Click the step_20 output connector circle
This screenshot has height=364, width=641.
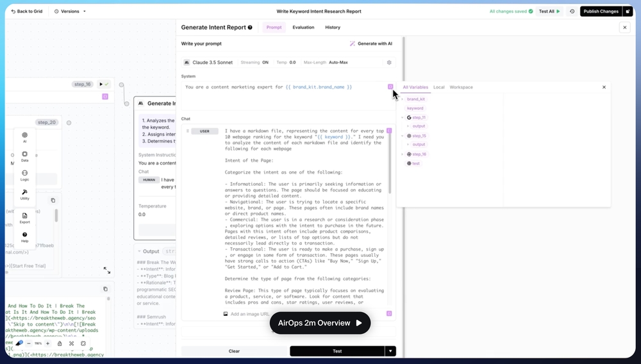point(69,122)
